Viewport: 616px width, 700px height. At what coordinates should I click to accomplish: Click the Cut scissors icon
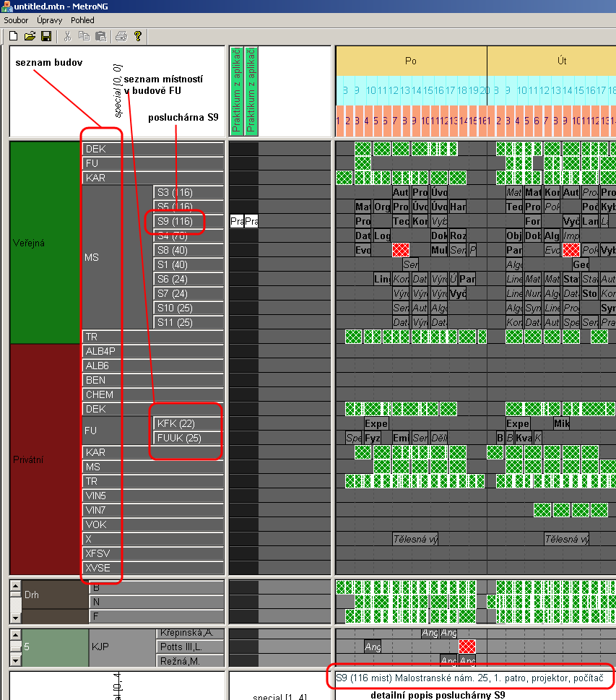coord(67,36)
